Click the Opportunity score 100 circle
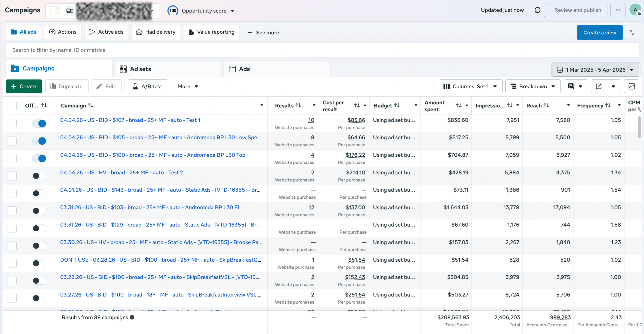 tap(173, 11)
